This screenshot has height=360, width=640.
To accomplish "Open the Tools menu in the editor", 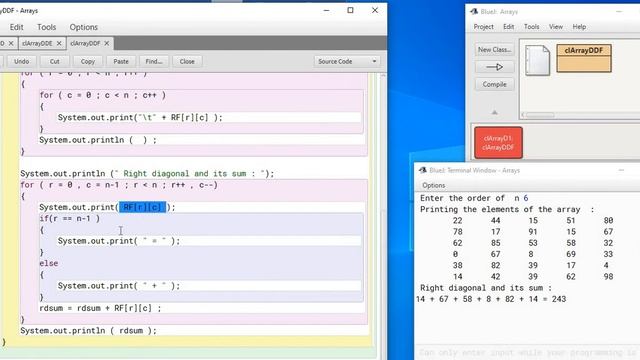I will click(47, 27).
